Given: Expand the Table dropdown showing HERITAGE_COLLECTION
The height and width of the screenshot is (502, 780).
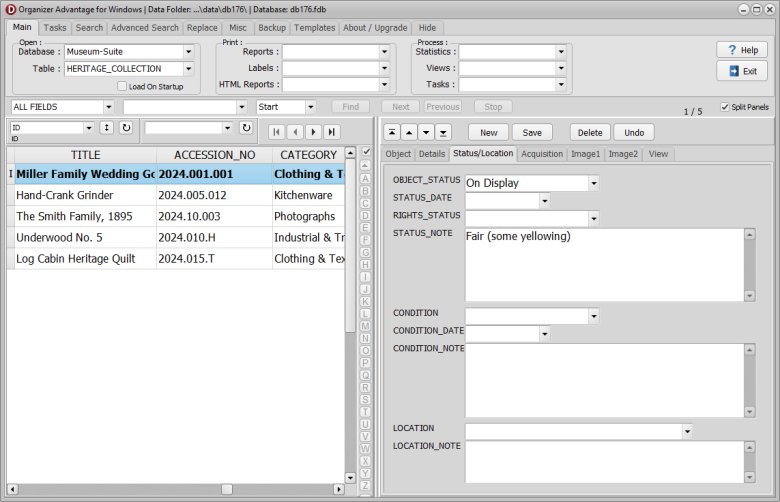Looking at the screenshot, I should pos(188,69).
